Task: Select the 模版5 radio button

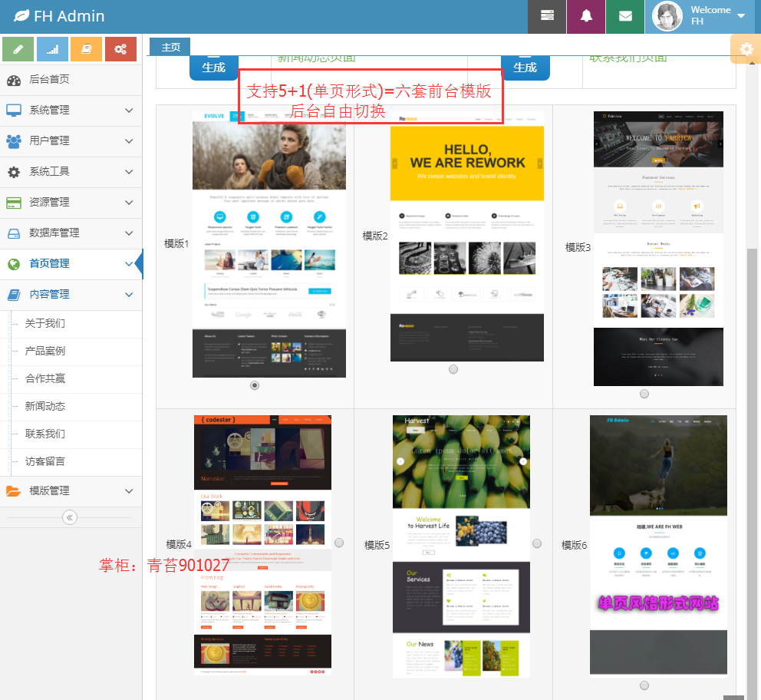Action: (x=537, y=543)
